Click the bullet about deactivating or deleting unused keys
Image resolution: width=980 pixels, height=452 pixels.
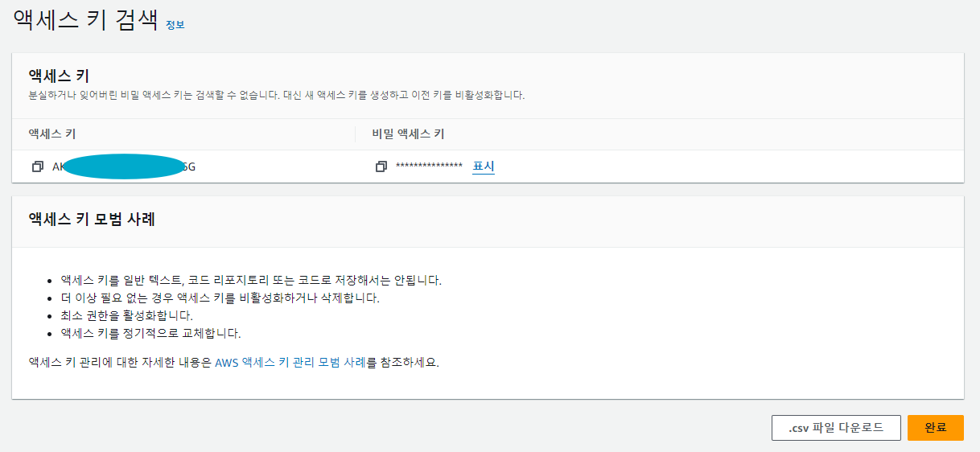coord(220,298)
